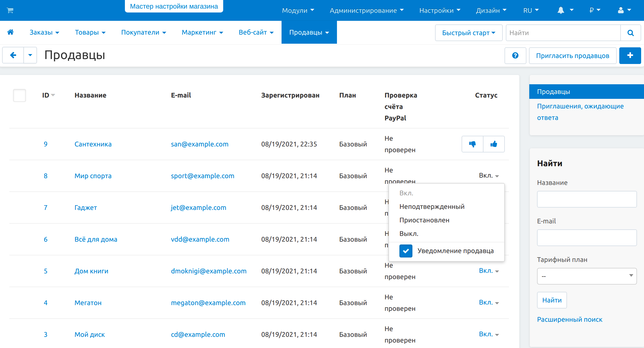Click the E-mail search input field
This screenshot has height=348, width=644.
coord(586,238)
